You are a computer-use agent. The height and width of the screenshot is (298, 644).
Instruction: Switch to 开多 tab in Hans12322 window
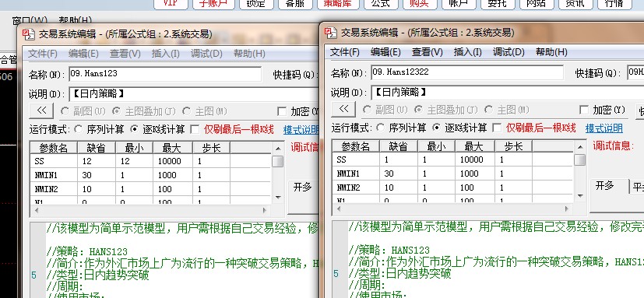[x=604, y=186]
